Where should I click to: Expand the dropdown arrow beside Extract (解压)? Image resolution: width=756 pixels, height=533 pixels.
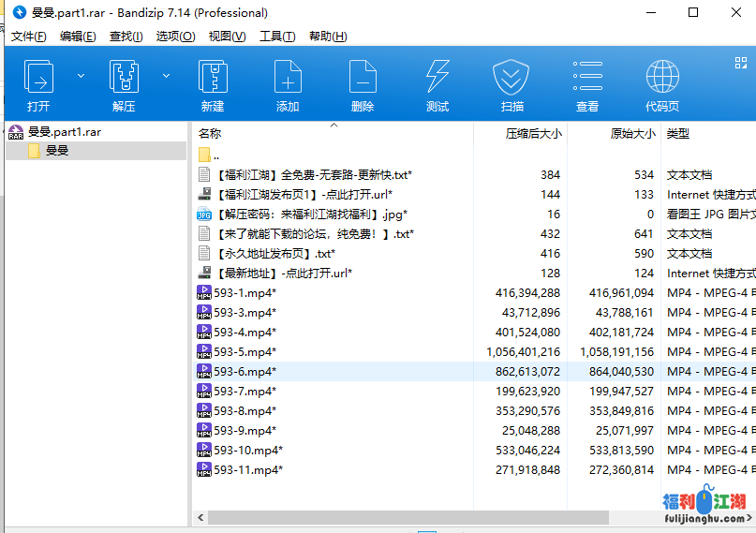click(x=167, y=76)
